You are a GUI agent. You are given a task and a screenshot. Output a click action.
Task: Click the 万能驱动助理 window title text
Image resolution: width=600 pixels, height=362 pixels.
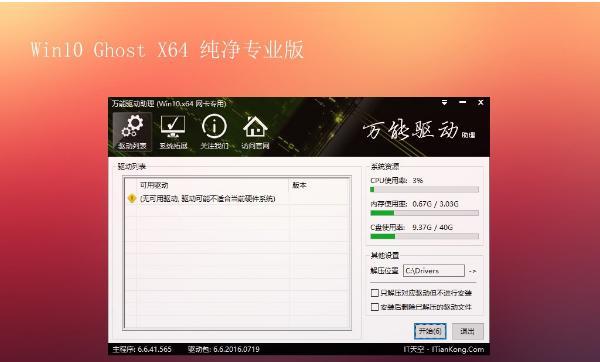click(169, 103)
